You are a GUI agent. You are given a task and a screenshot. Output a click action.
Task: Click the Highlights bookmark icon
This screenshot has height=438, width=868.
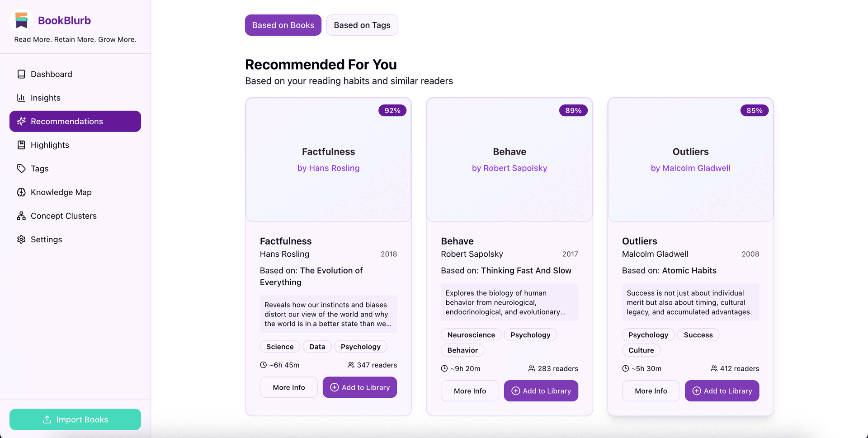(x=21, y=145)
